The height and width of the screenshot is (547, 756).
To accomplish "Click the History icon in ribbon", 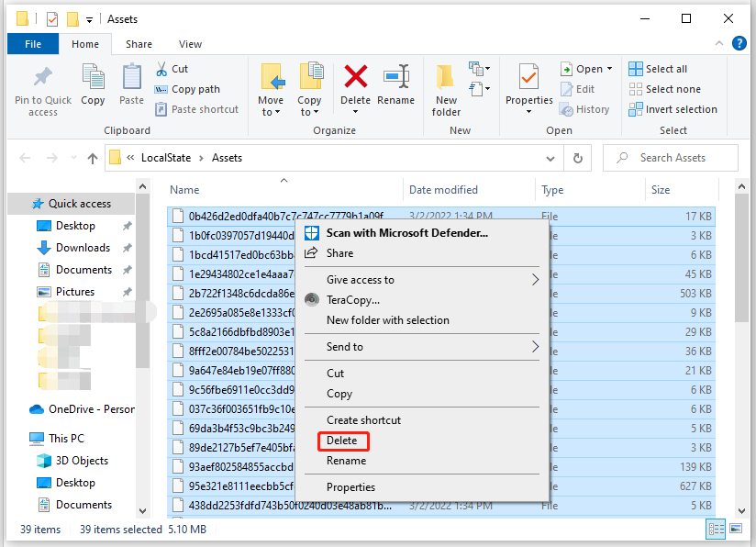I will [566, 109].
